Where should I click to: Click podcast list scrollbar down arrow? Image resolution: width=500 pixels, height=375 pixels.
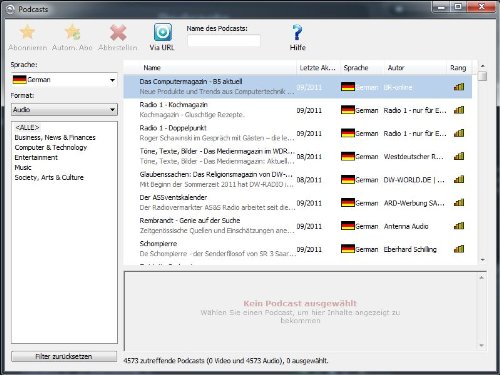pyautogui.click(x=482, y=260)
